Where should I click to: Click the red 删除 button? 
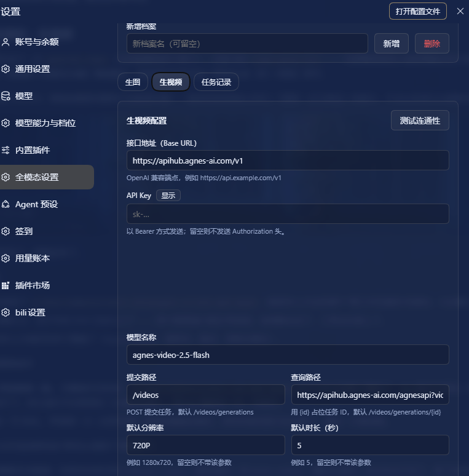(432, 44)
